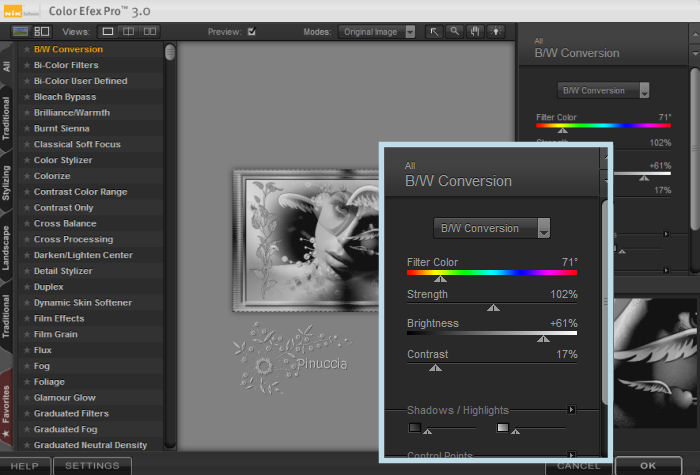Toggle the favorite star next to Cross Processing

click(27, 239)
